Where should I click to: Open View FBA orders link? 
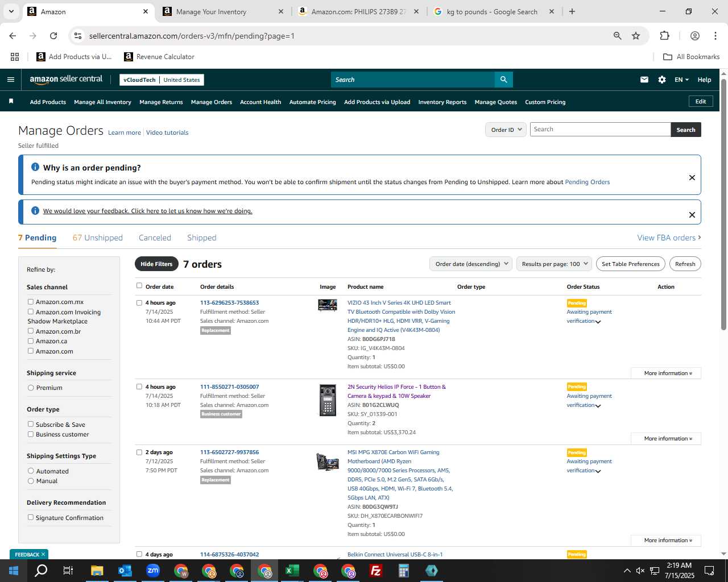pos(669,238)
